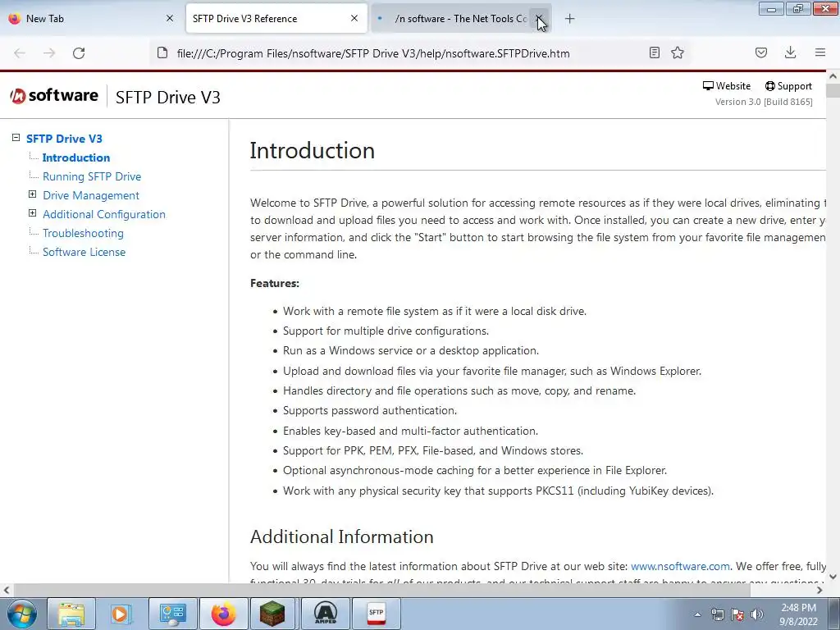Reload the current help page
Viewport: 840px width, 630px height.
[79, 53]
